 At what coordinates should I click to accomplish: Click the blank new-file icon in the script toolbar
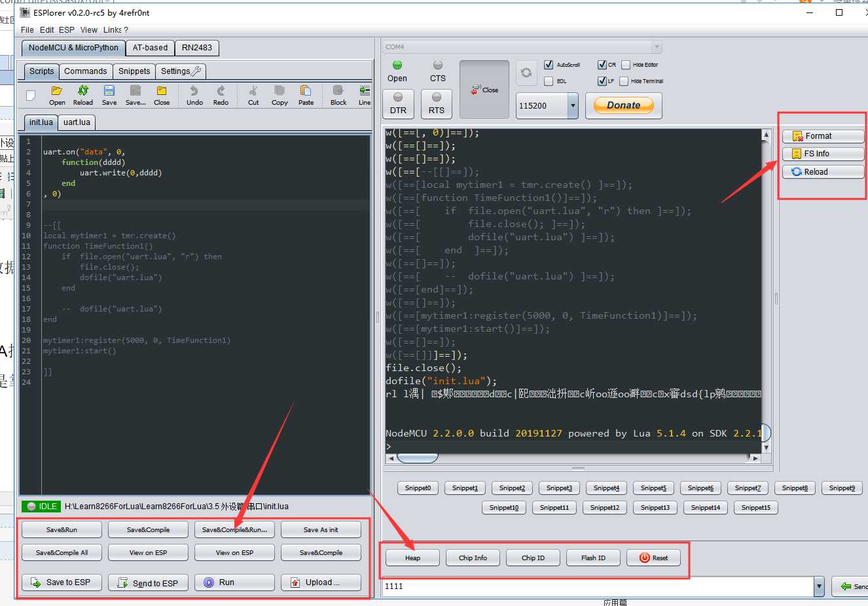(x=31, y=96)
